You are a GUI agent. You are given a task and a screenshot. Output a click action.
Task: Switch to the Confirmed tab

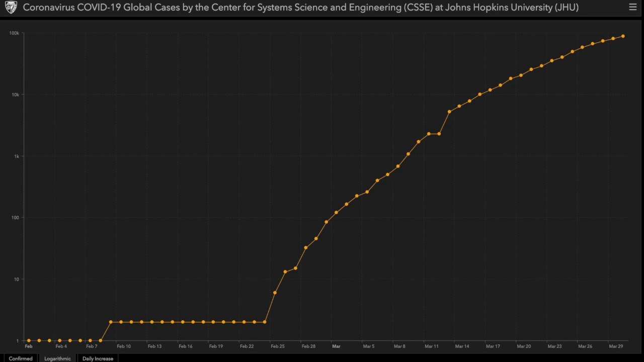point(21,358)
